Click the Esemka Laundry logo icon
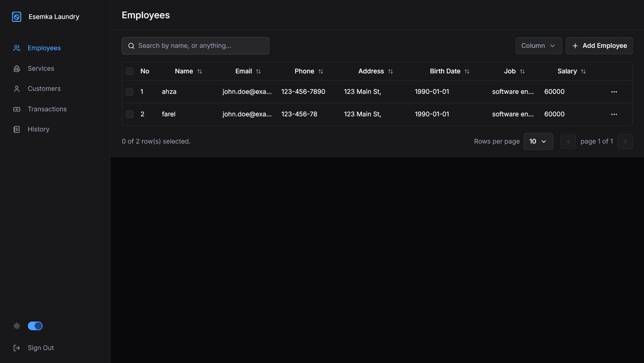The width and height of the screenshot is (644, 363). [x=17, y=17]
